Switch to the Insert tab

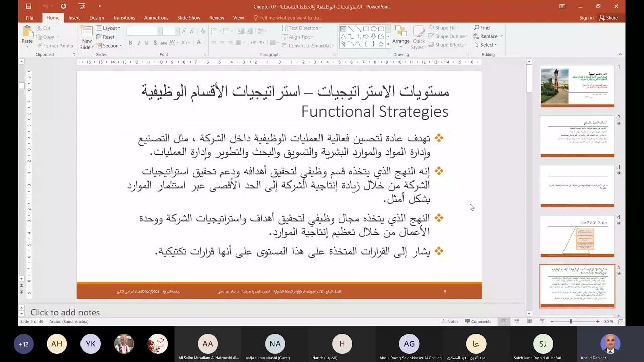tap(74, 18)
